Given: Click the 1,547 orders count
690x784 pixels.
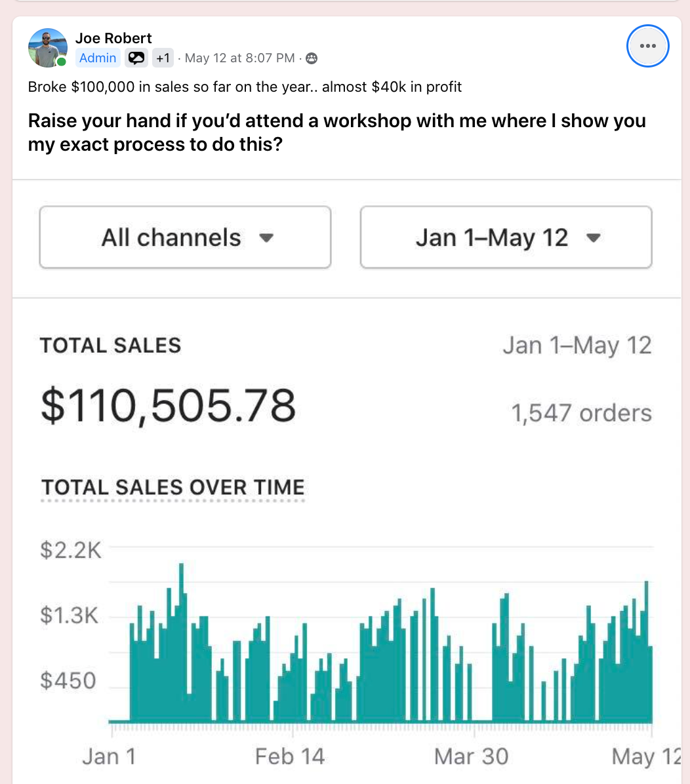Looking at the screenshot, I should [x=581, y=413].
